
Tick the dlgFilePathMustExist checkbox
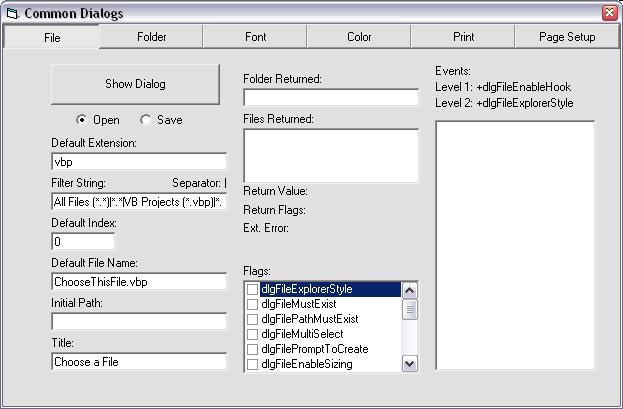(x=253, y=319)
